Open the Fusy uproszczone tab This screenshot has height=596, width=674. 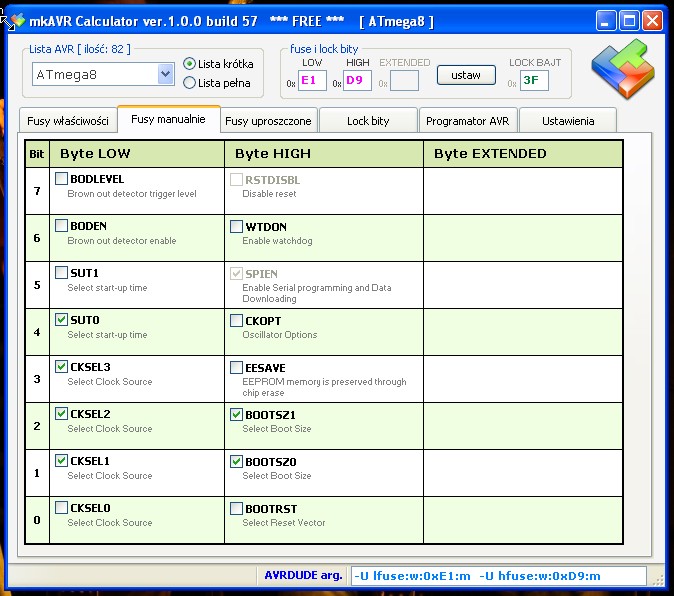click(269, 121)
